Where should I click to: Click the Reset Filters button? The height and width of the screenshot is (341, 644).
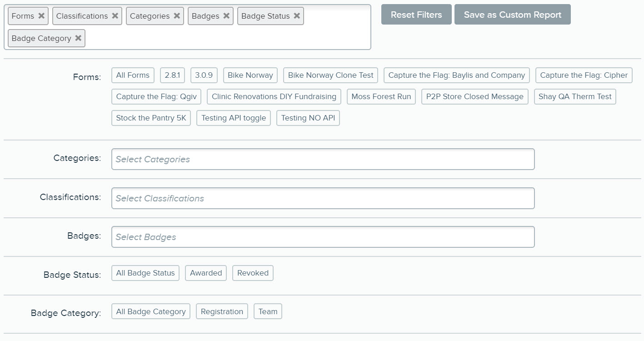click(416, 15)
